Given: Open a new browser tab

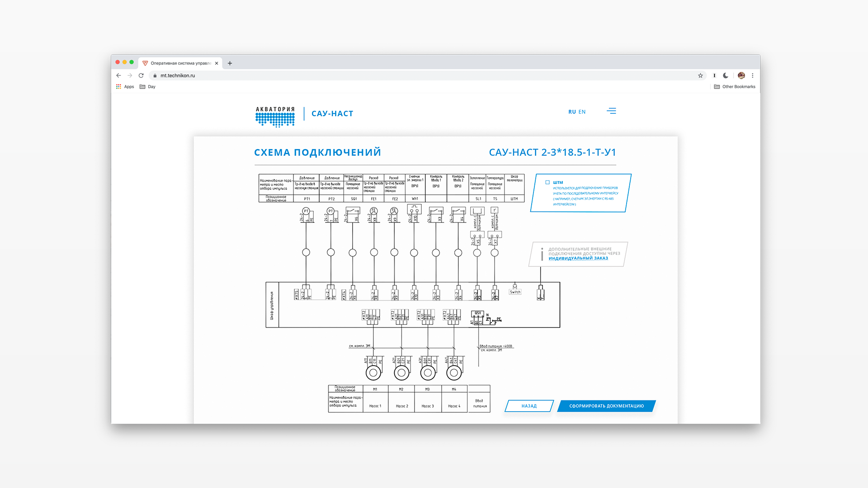Looking at the screenshot, I should tap(230, 63).
